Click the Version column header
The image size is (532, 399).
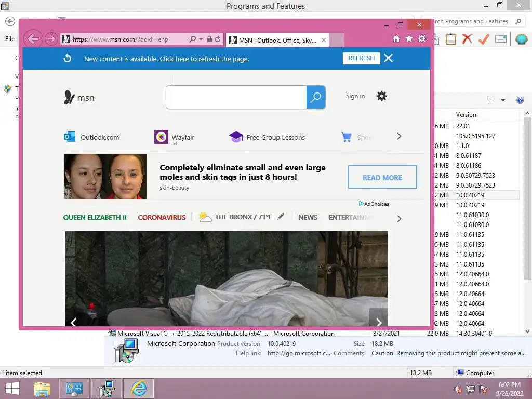(x=485, y=115)
